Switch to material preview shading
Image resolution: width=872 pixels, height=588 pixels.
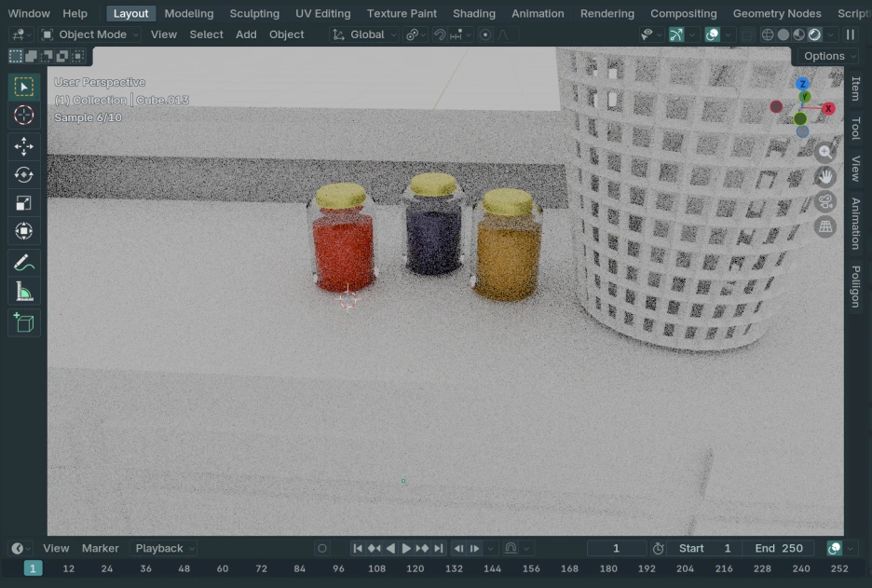click(x=798, y=34)
